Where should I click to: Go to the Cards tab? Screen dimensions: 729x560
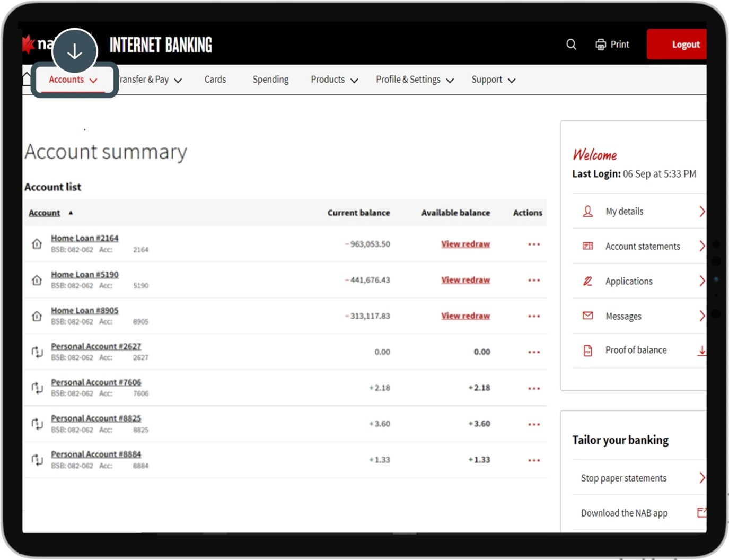pos(215,80)
